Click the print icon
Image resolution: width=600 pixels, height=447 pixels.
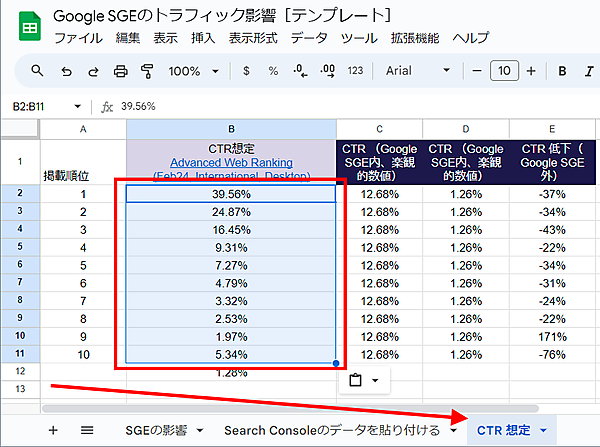coord(121,71)
